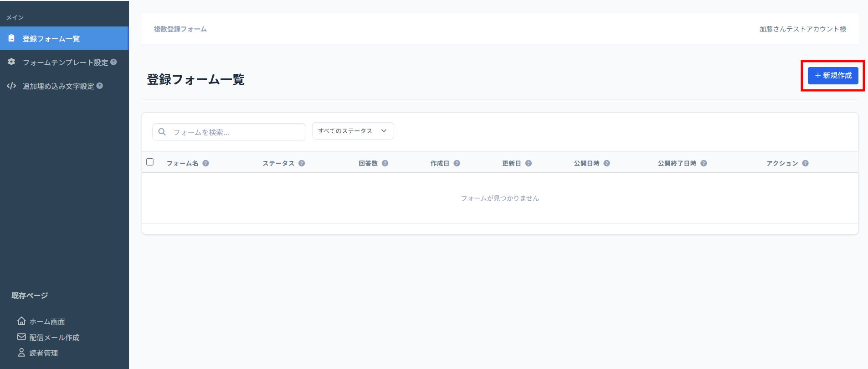Click the help icon next to 作成日

(x=457, y=163)
